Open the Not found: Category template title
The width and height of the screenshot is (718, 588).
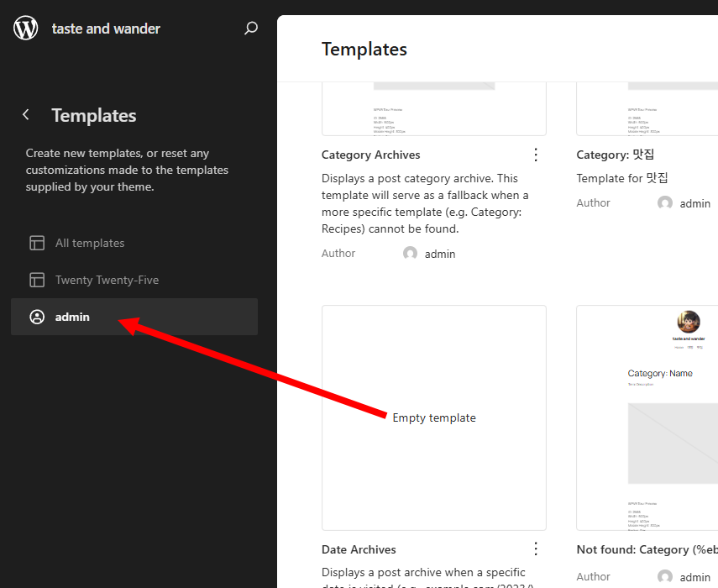[x=647, y=549]
